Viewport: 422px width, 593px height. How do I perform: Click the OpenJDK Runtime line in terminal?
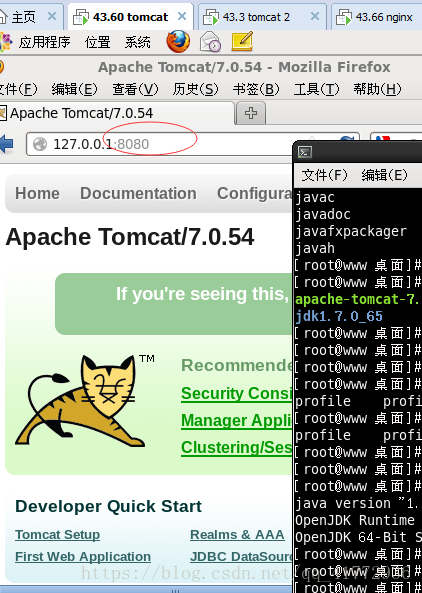355,520
